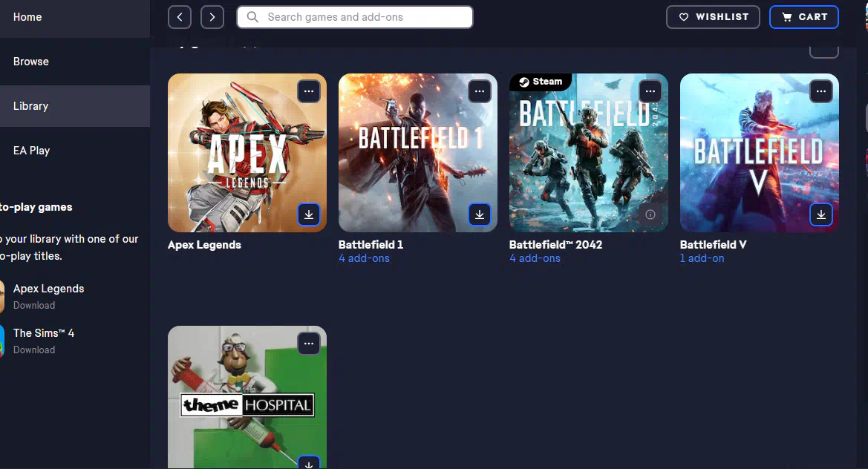This screenshot has height=469, width=868.
Task: Download Battlefield 1 from its cover
Action: [x=480, y=214]
